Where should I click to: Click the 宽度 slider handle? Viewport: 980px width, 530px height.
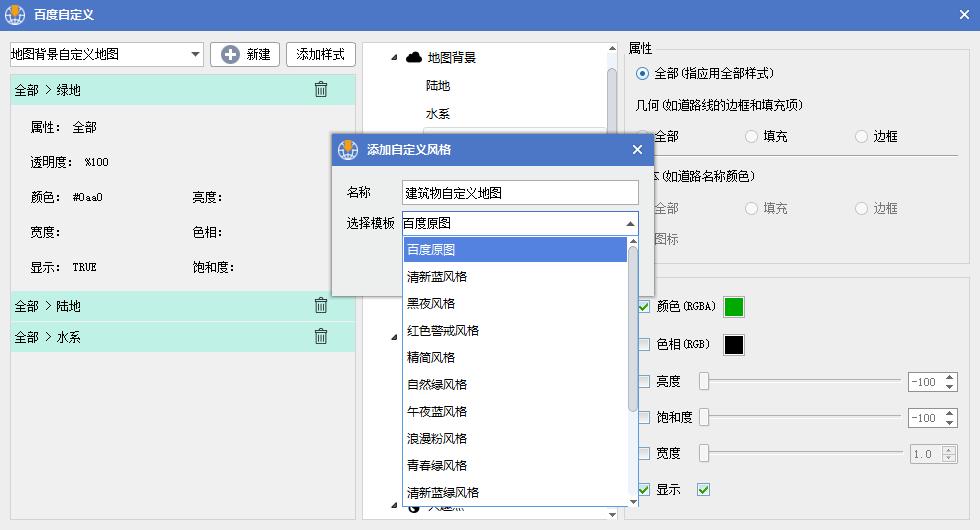tap(704, 453)
